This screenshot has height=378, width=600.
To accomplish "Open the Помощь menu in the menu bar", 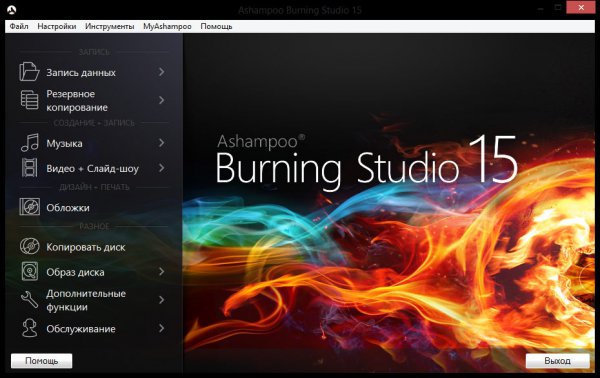I will (x=216, y=26).
